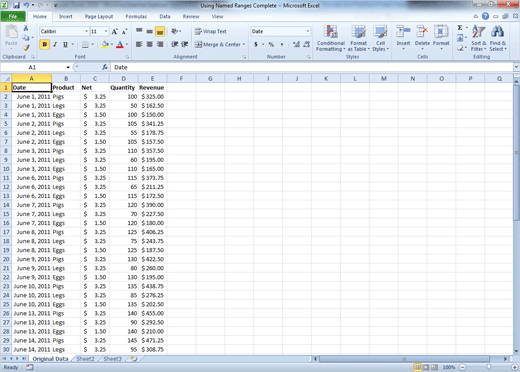Image resolution: width=520 pixels, height=372 pixels.
Task: Open the Number Format Date dropdown
Action: coord(307,31)
